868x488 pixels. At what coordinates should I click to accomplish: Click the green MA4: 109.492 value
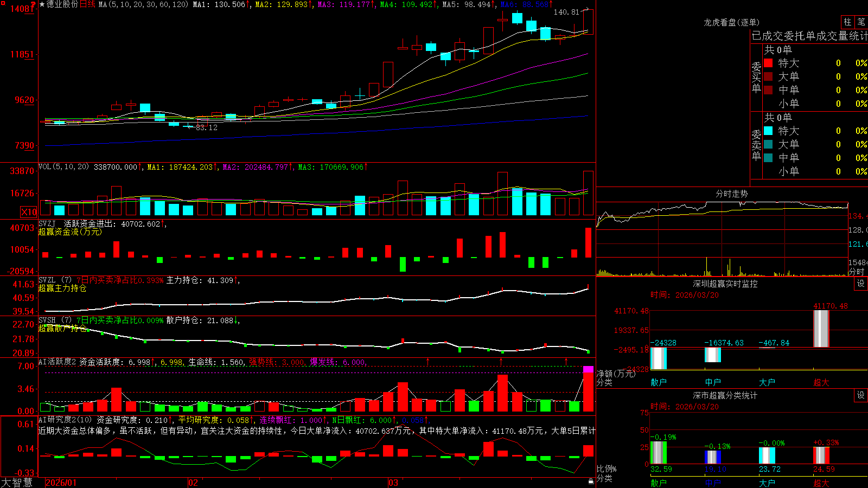[x=406, y=4]
